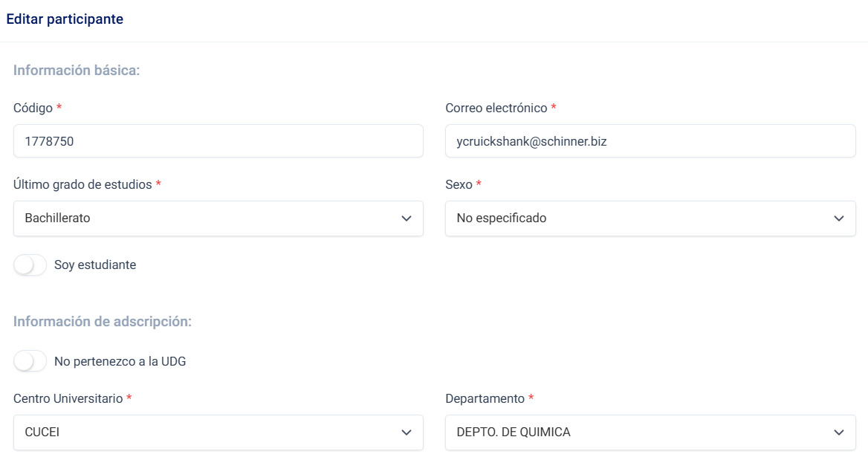Click the No pertenezco a la UDG label
This screenshot has height=460, width=868.
[x=120, y=362]
